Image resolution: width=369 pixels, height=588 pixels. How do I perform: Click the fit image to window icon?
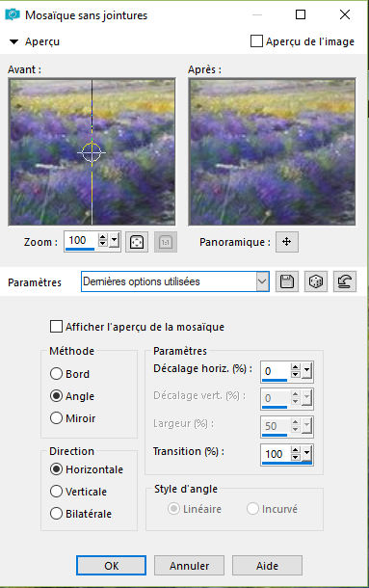coord(137,242)
